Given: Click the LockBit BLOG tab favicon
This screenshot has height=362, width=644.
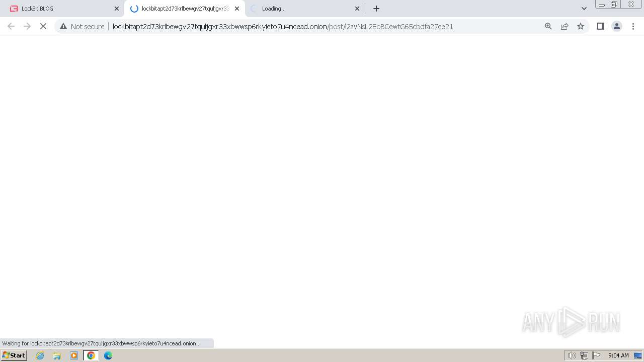Looking at the screenshot, I should (x=14, y=9).
